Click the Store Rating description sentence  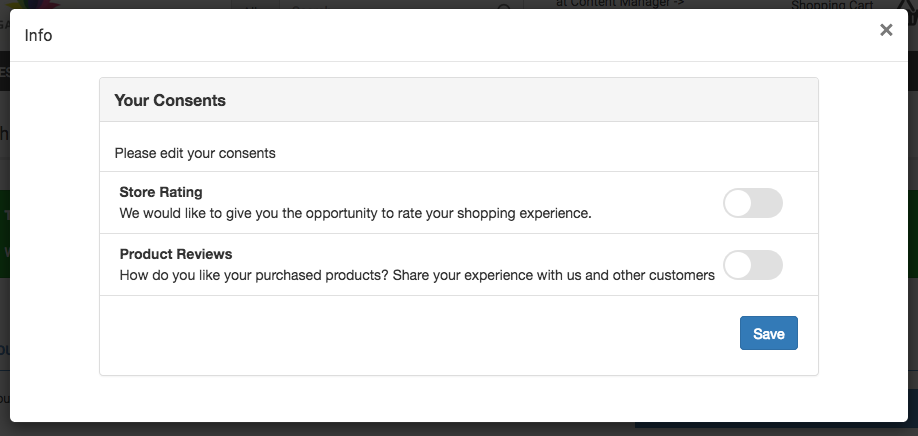click(x=355, y=213)
